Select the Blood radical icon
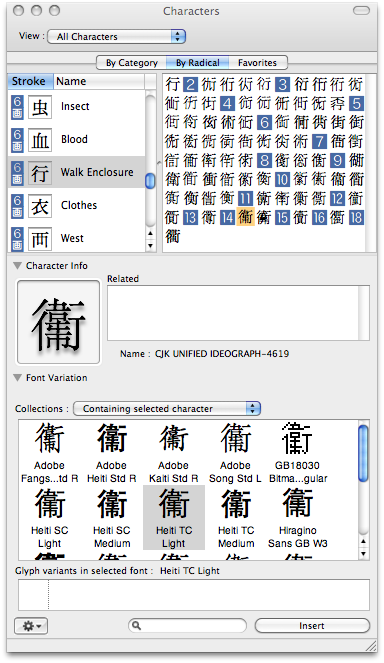Image resolution: width=384 pixels, height=663 pixels. tap(40, 140)
